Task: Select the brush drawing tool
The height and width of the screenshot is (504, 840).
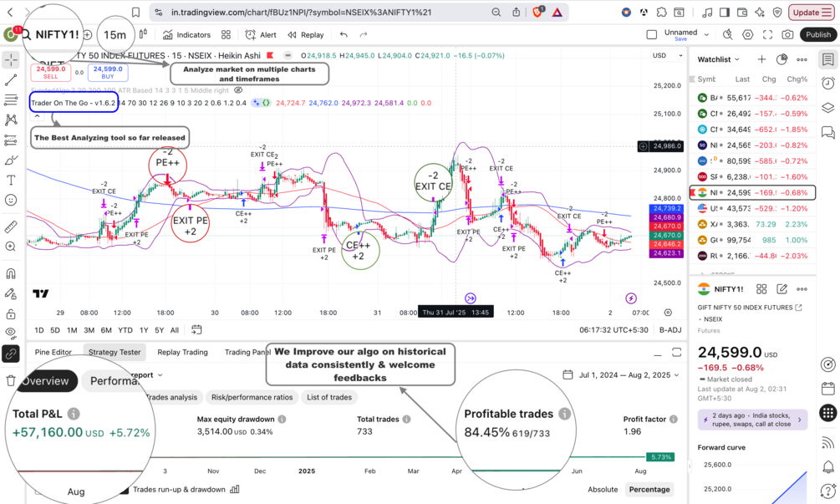Action: point(11,160)
